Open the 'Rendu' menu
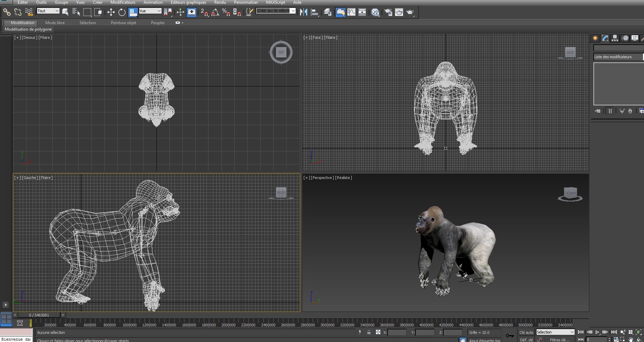 220,2
